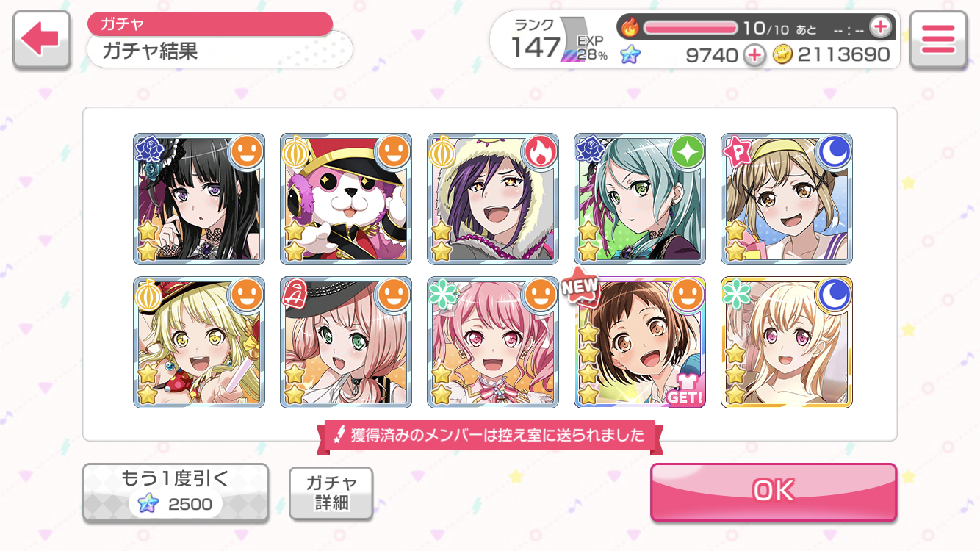Image resolution: width=980 pixels, height=551 pixels.
Task: Tap the gold coin icon by 2113690
Action: [783, 54]
